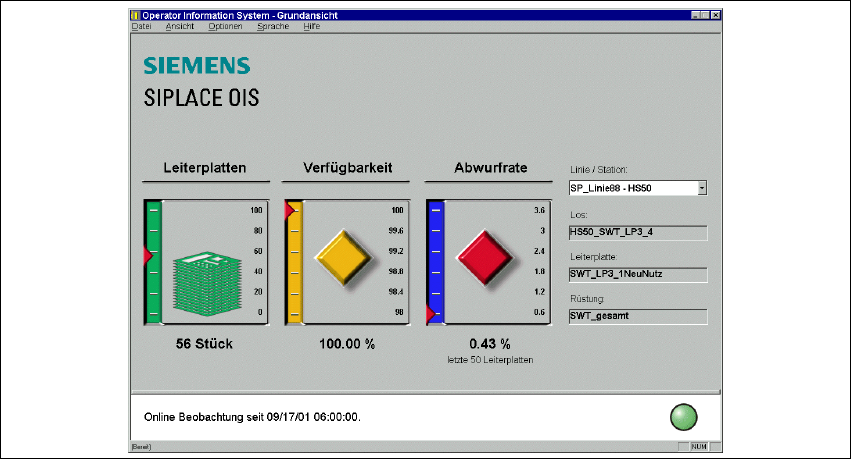
Task: Click the Los: label
Action: pos(579,215)
